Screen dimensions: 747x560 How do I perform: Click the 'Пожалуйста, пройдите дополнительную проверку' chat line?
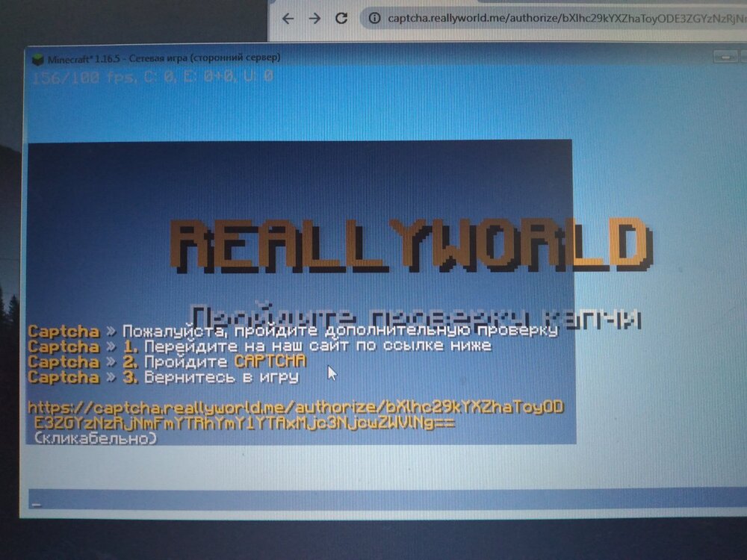293,331
